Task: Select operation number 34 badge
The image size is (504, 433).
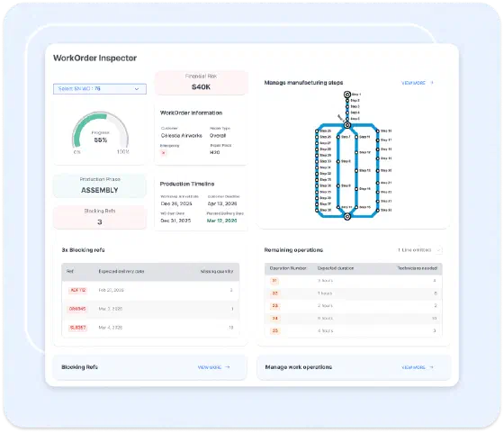Action: coord(274,319)
